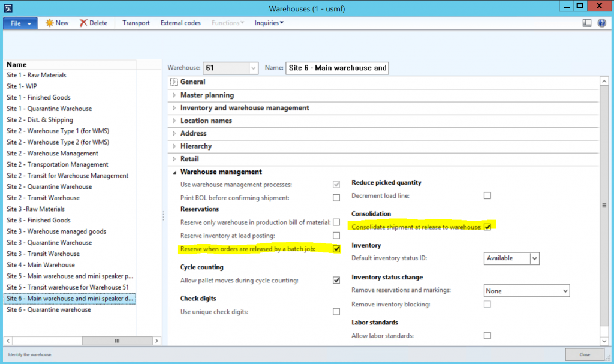Click the Close button at bottom
614x364 pixels.
[584, 354]
